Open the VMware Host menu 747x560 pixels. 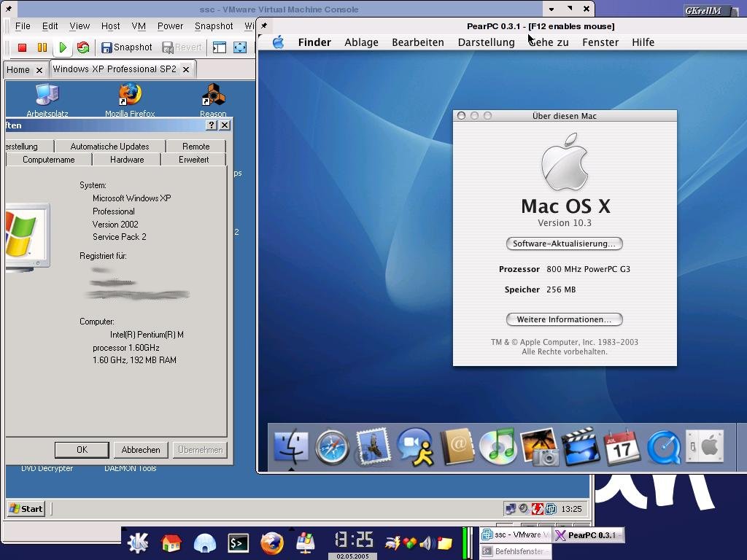tap(111, 26)
